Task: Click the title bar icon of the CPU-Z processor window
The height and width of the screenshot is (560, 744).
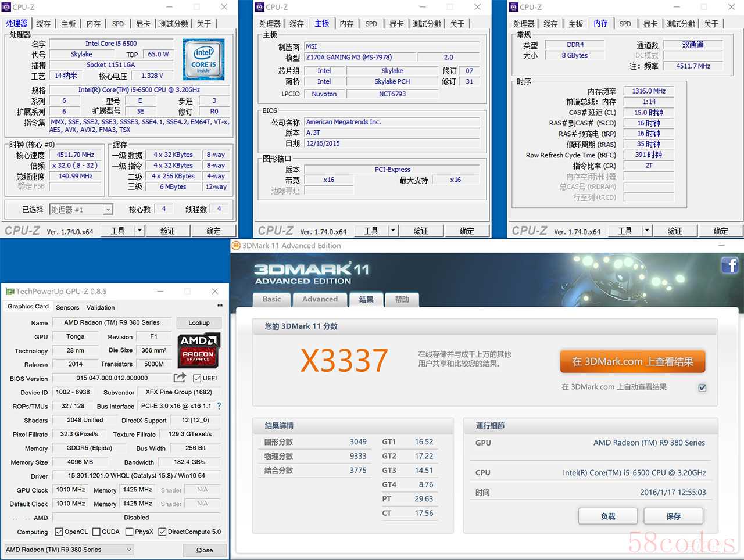Action: [7, 7]
